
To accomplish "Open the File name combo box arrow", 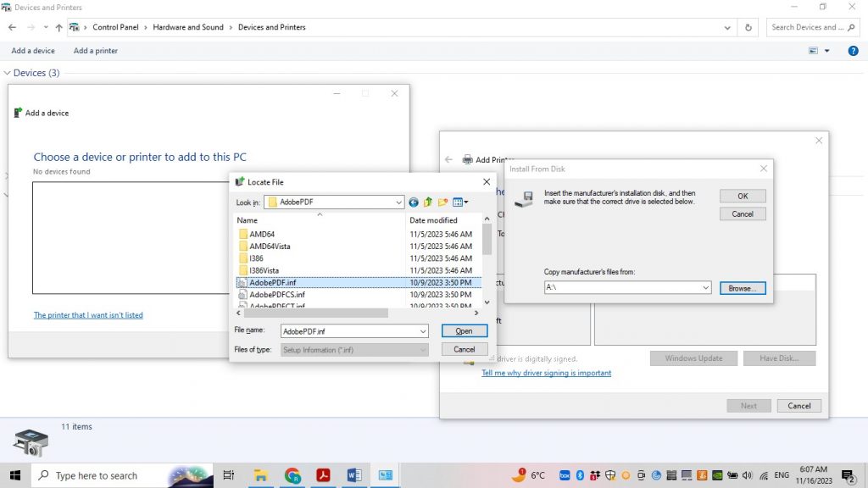I will 425,330.
